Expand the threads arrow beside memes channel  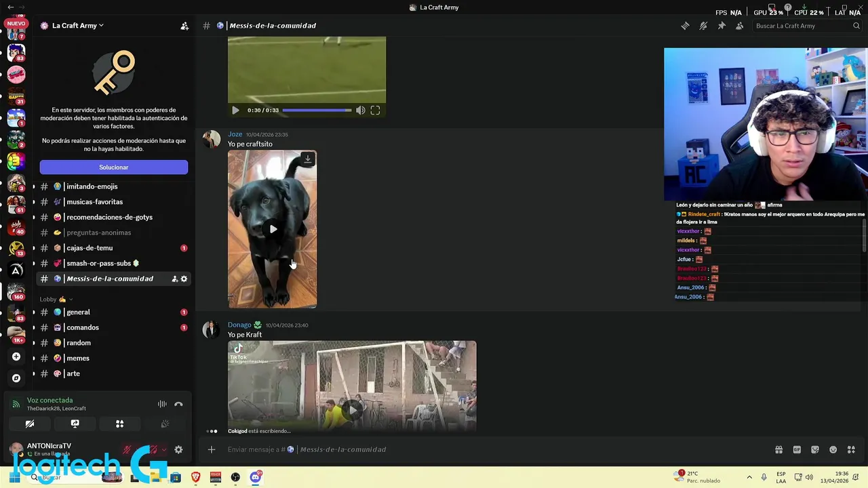coord(34,358)
